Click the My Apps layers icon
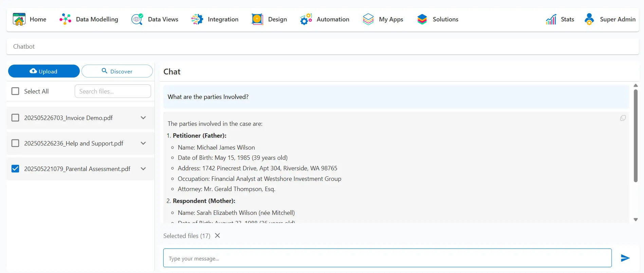This screenshot has width=644, height=273. (x=368, y=19)
